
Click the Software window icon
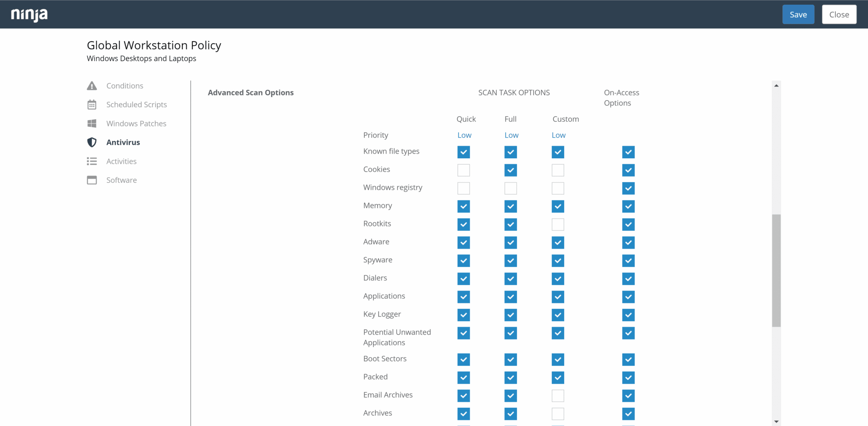pos(92,180)
